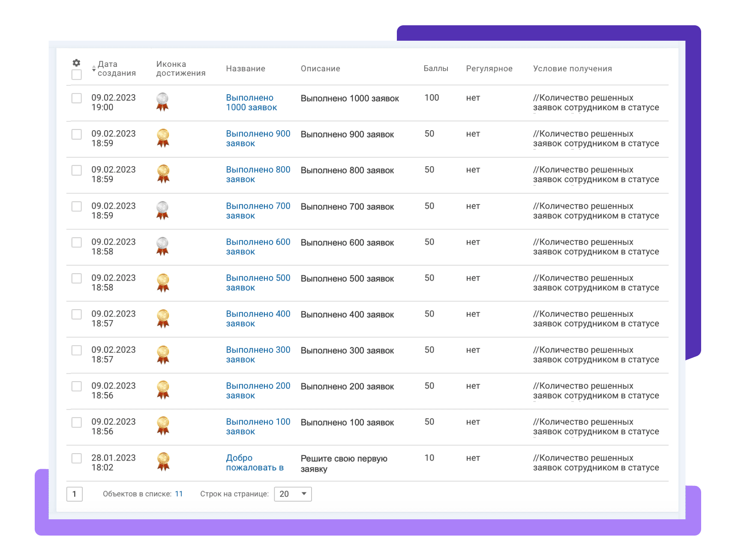Viewport: 732px width, 560px height.
Task: Click medal icon in Добро пожаловать row
Action: click(163, 462)
